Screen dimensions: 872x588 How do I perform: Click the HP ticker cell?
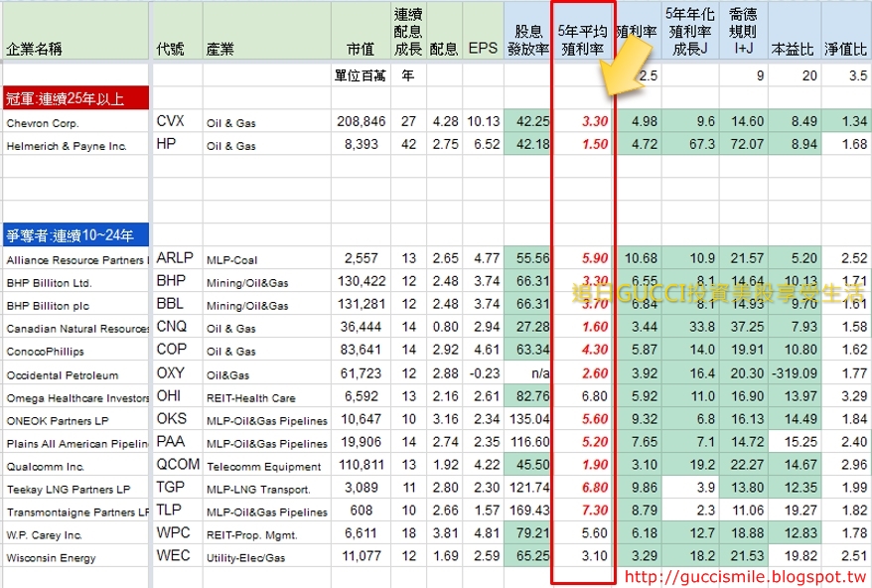click(x=178, y=144)
